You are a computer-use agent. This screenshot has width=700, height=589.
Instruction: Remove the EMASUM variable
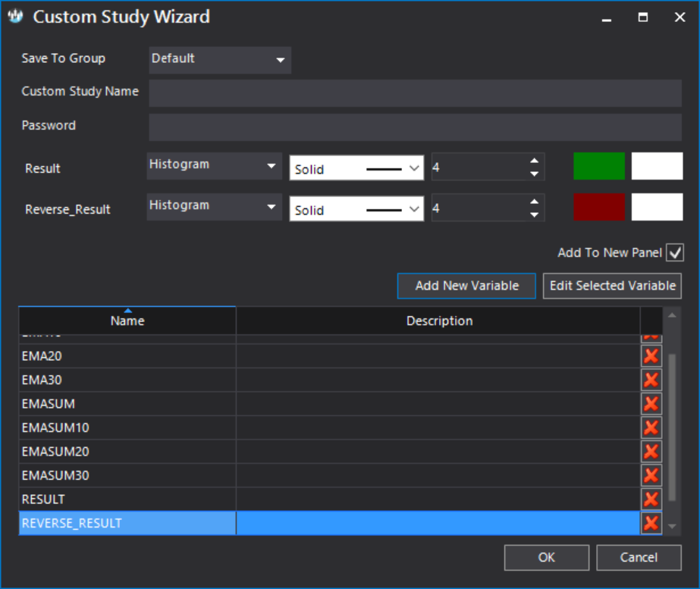651,404
